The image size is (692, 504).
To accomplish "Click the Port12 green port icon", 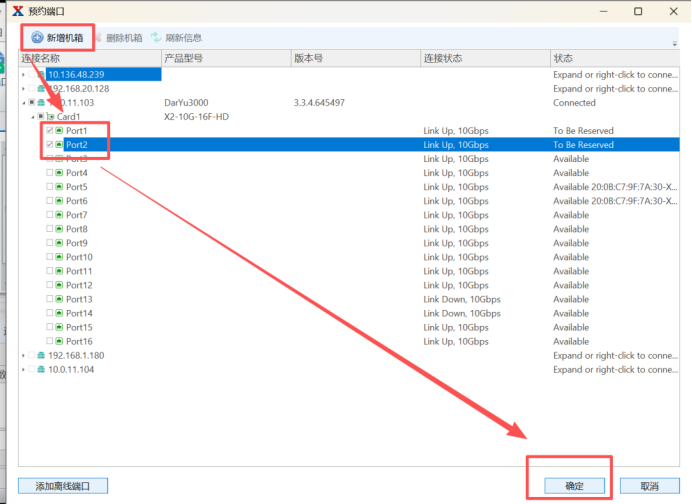I will [x=59, y=285].
